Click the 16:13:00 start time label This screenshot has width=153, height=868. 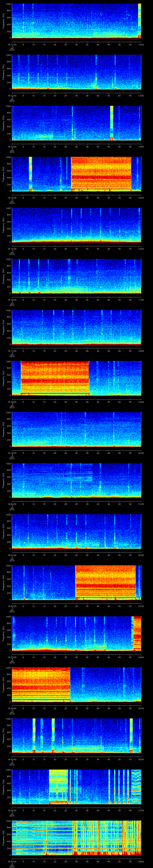(x=12, y=147)
